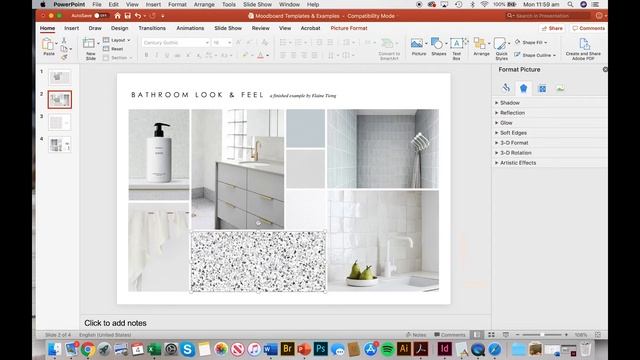This screenshot has width=640, height=360.
Task: Insert a New Slide
Action: coord(89,49)
